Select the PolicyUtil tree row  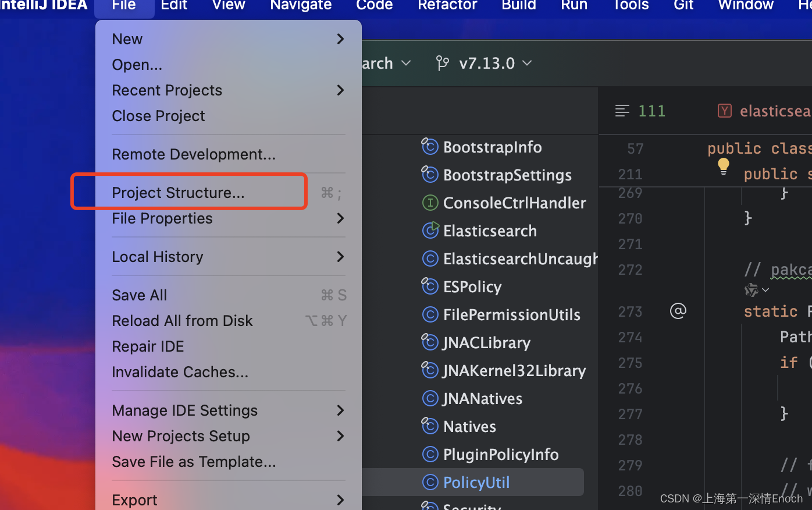(473, 482)
